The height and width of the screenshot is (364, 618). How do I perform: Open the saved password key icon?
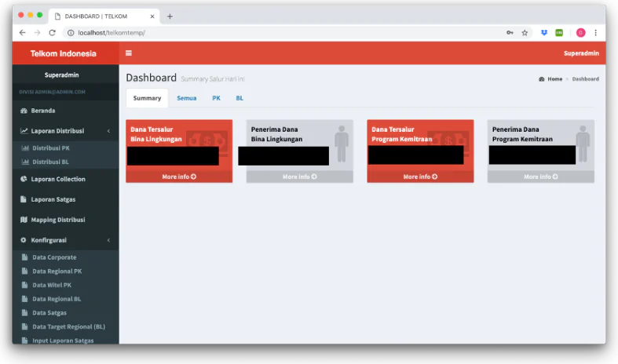[510, 33]
